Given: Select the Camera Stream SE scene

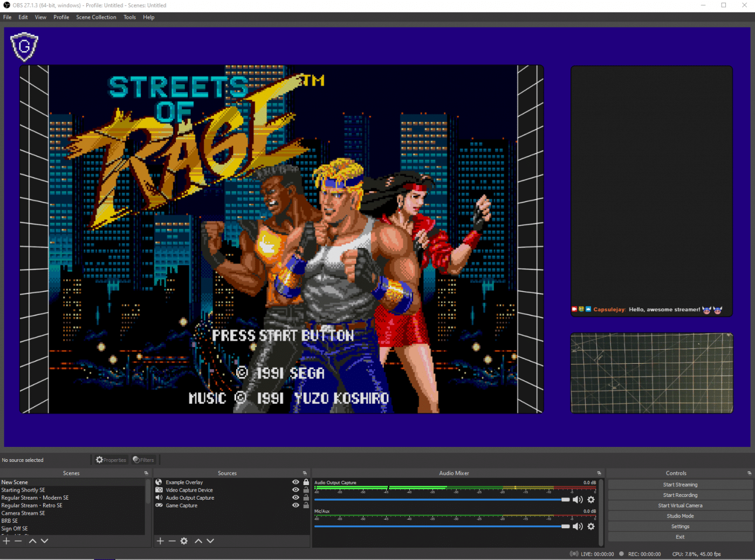Looking at the screenshot, I should pos(73,513).
